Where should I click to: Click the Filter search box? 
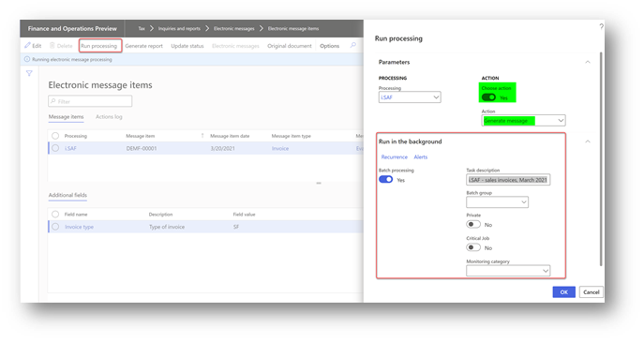[90, 101]
